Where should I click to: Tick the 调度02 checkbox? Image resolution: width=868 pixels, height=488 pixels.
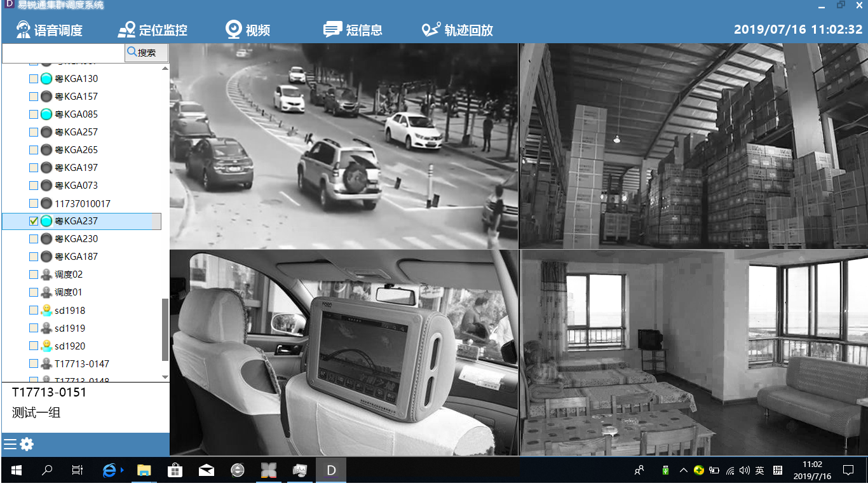(x=34, y=274)
